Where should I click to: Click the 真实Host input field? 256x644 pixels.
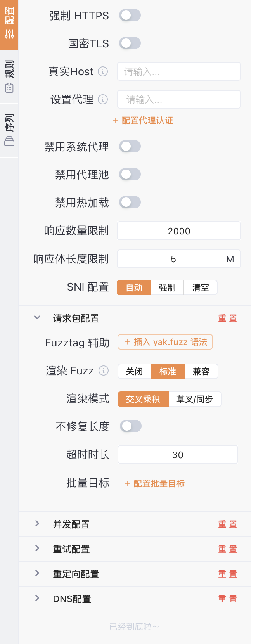point(179,71)
